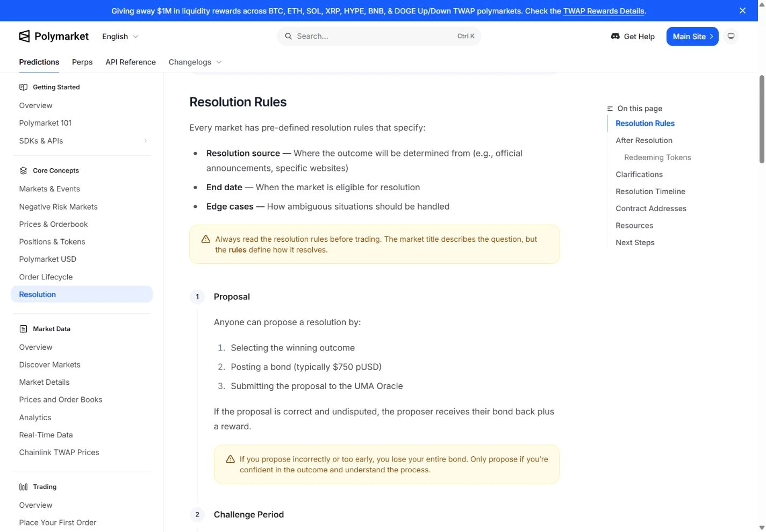The image size is (766, 532).
Task: Click the Market Data section icon
Action: 23,329
